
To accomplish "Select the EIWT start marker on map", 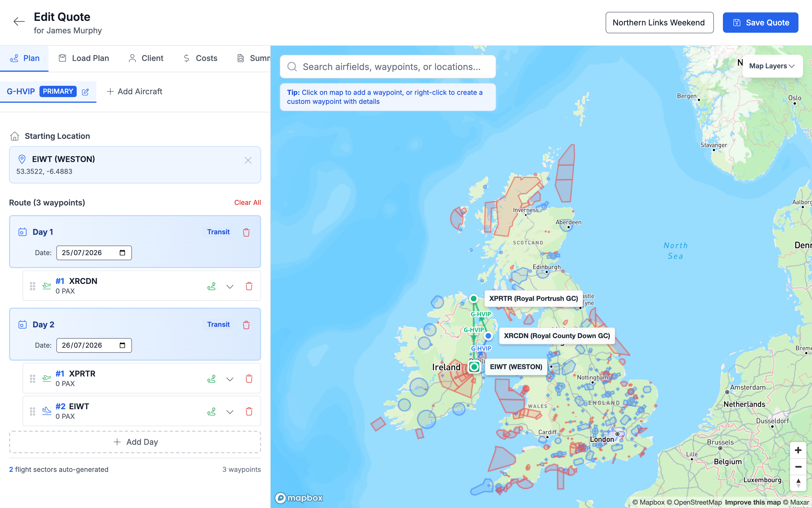I will pyautogui.click(x=474, y=367).
